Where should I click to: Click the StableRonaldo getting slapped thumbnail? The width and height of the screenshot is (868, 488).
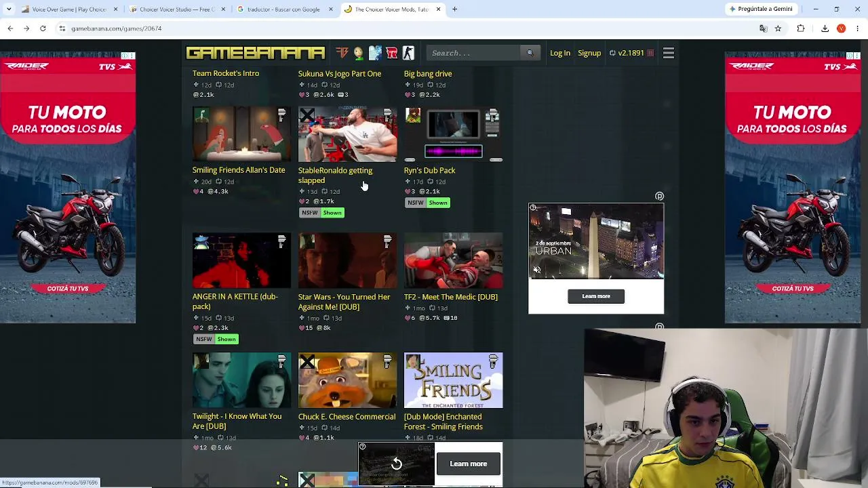(x=348, y=134)
